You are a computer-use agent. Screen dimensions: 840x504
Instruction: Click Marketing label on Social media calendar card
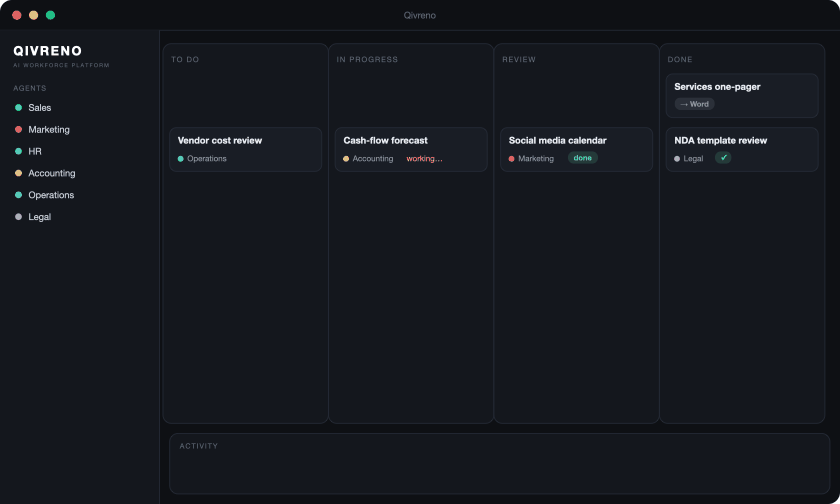(x=536, y=159)
